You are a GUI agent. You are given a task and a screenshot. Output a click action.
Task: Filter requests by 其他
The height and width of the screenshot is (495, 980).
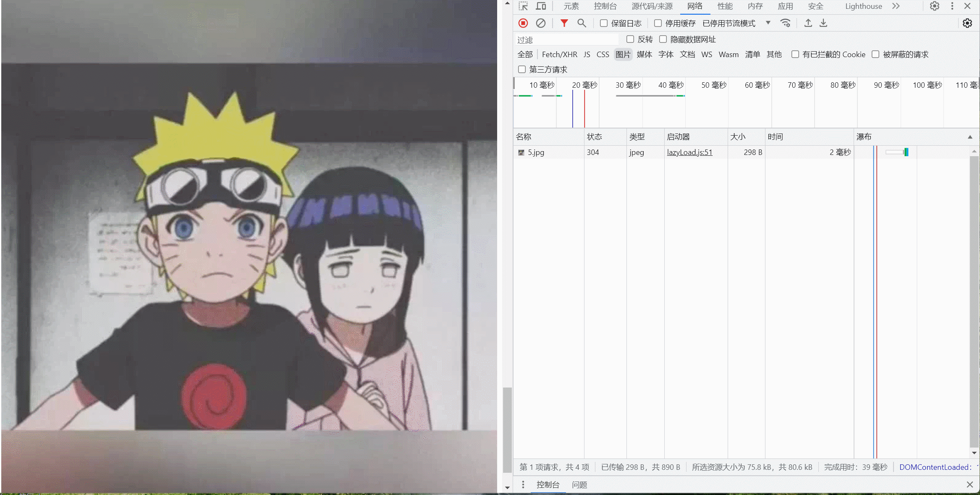(x=774, y=55)
